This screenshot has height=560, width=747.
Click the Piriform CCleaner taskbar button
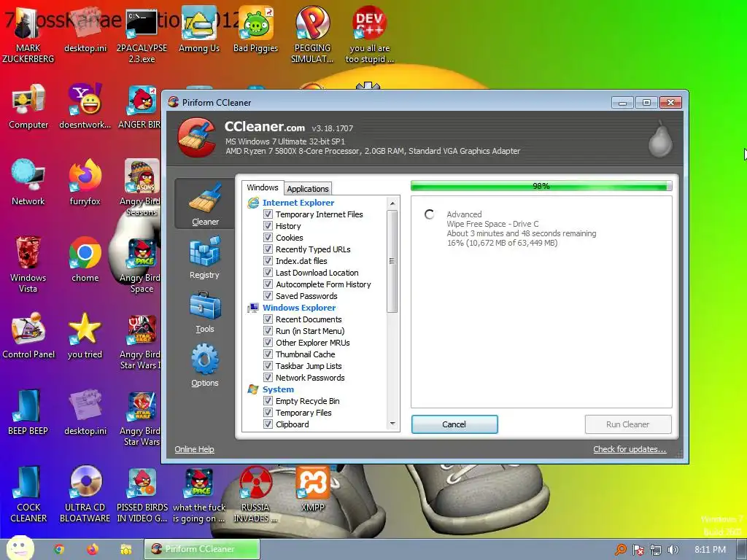202,549
